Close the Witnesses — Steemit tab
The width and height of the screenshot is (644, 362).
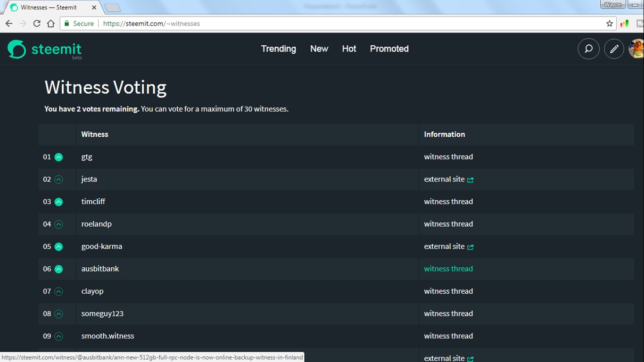click(94, 8)
